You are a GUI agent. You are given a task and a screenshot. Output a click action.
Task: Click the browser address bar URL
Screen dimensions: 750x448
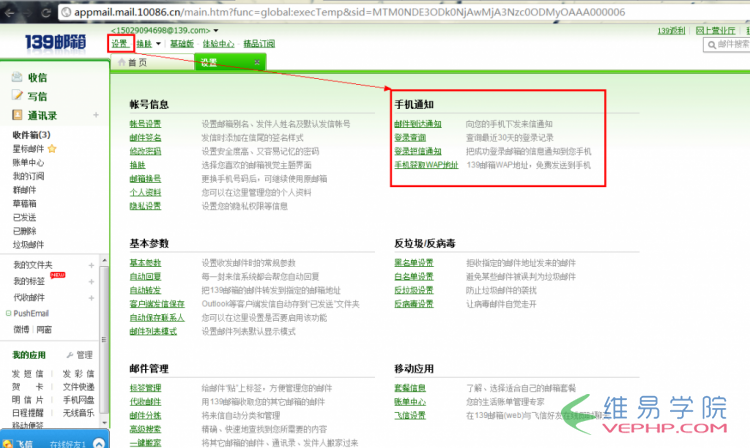pyautogui.click(x=349, y=12)
